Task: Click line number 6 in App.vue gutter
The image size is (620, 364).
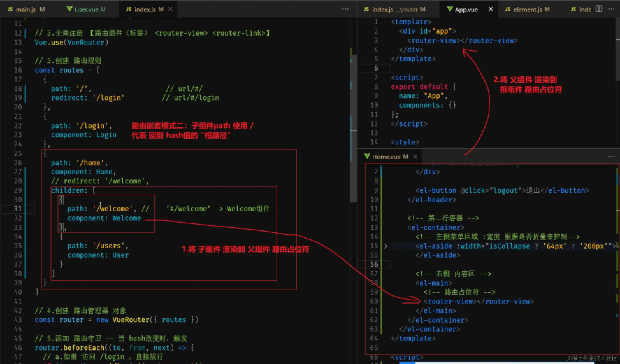Action: (376, 68)
